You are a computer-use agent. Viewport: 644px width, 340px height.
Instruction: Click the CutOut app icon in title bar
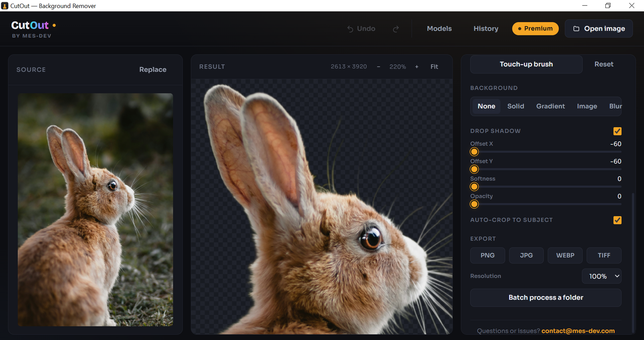click(5, 6)
